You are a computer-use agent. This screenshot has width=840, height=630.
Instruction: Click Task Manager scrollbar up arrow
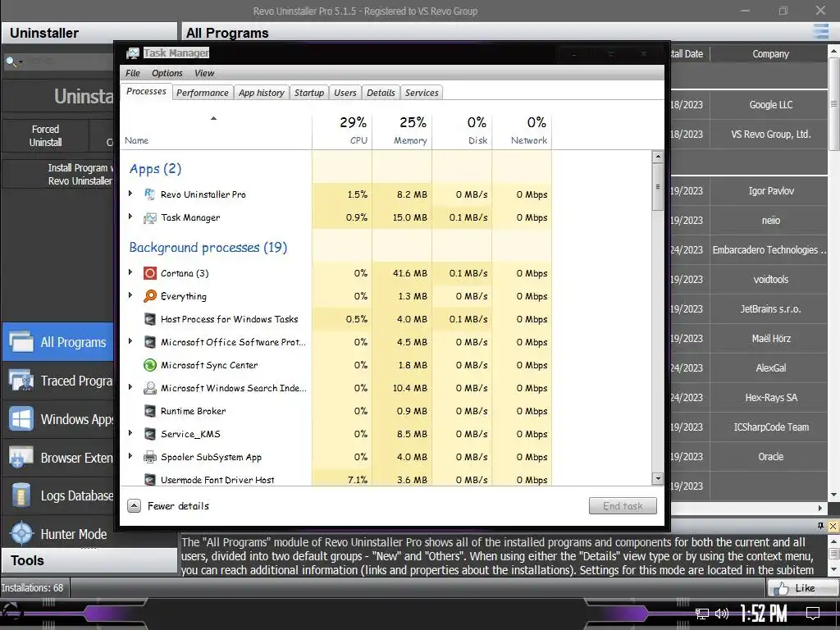click(x=657, y=157)
